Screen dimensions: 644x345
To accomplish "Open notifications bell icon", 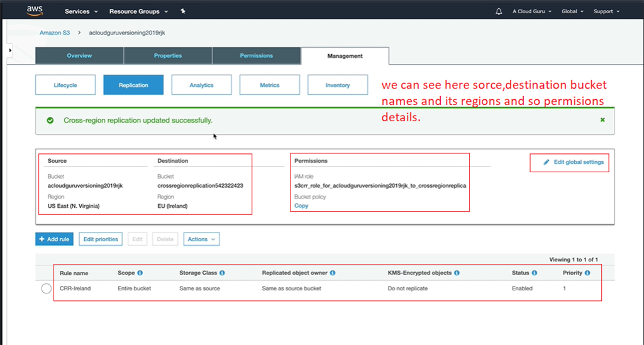I will 499,11.
